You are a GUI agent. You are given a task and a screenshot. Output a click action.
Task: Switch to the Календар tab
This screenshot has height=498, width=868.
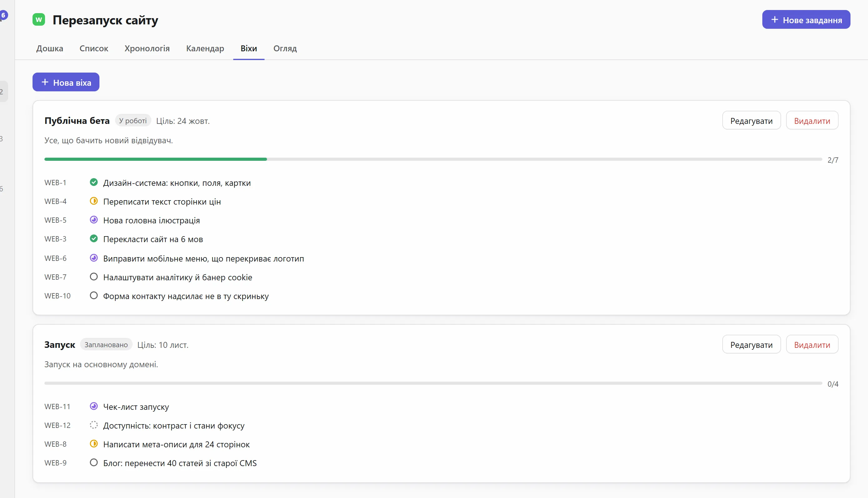click(x=205, y=48)
